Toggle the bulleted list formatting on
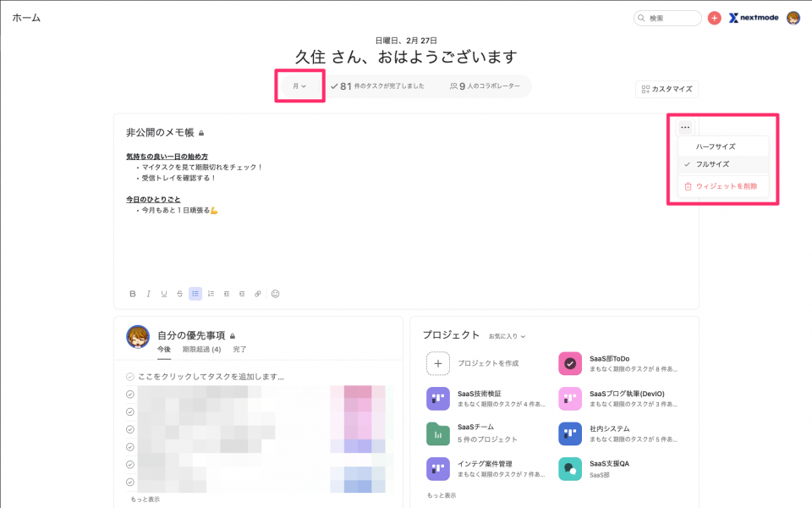The image size is (812, 508). tap(195, 294)
